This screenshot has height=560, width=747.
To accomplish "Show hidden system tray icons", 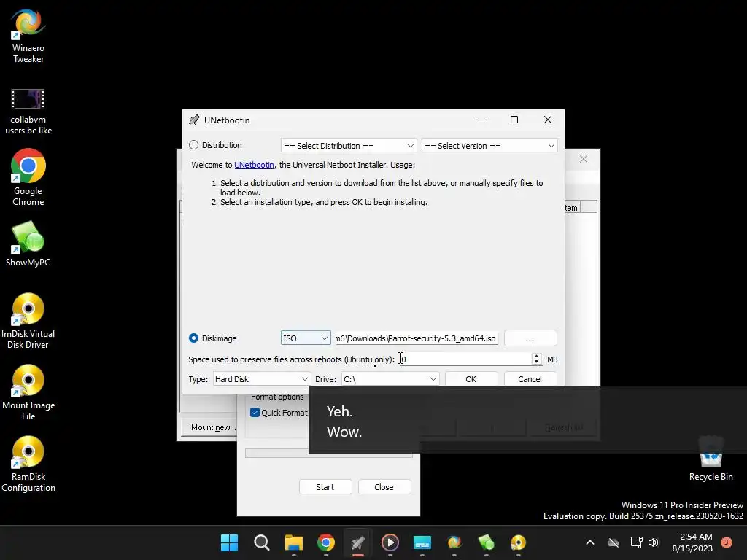I will click(x=589, y=542).
